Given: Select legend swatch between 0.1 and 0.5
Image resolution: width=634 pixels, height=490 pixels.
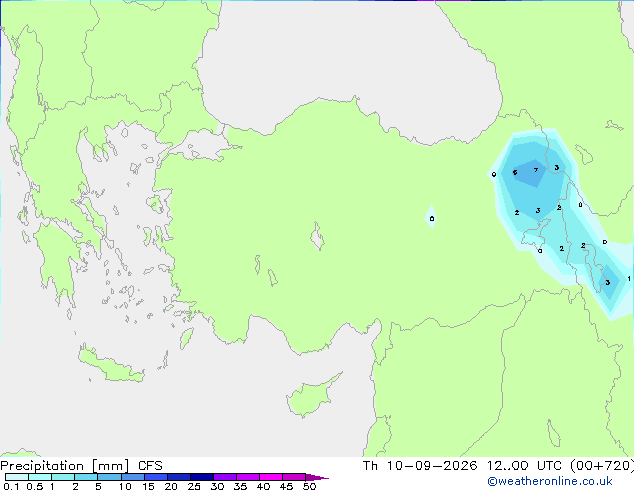Looking at the screenshot, I should click(x=17, y=477).
